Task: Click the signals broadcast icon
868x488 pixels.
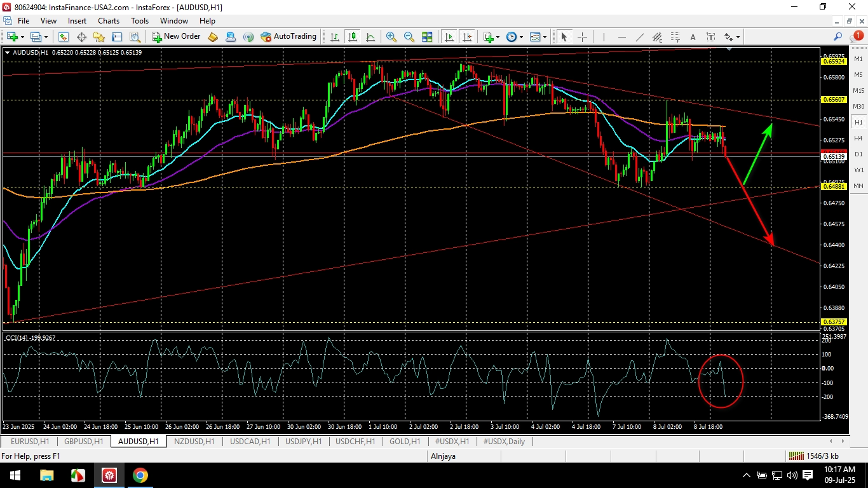Action: pyautogui.click(x=248, y=37)
